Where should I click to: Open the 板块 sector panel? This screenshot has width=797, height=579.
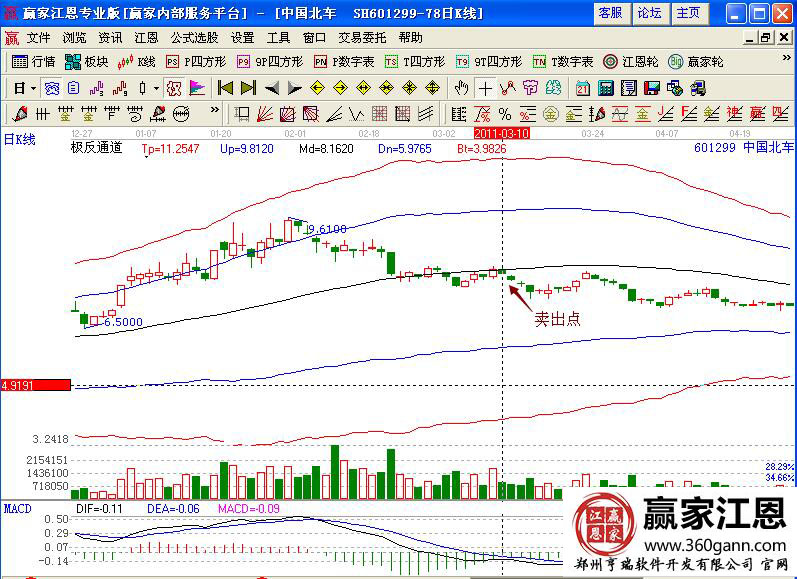tap(87, 61)
